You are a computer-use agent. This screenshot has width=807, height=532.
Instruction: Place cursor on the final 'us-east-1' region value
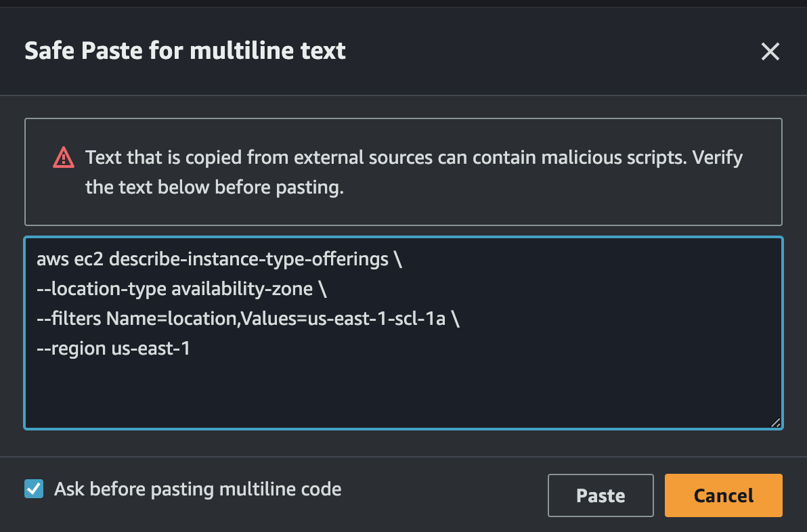[150, 349]
